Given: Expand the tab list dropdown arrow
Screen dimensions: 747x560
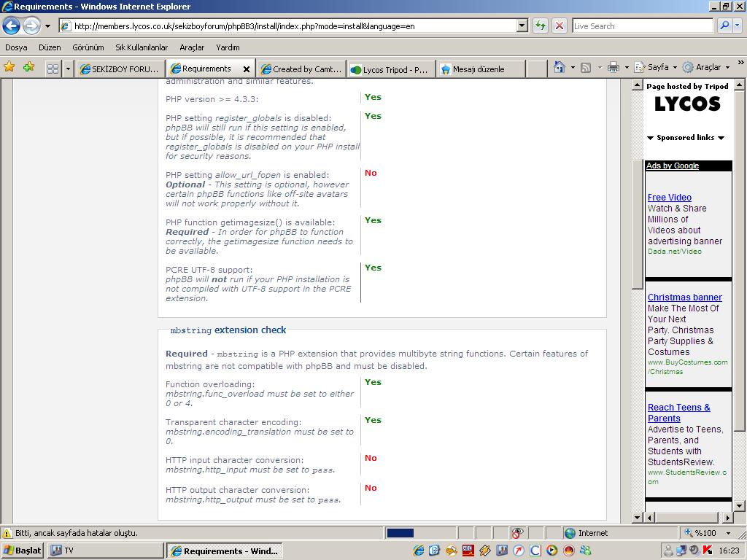Looking at the screenshot, I should (68, 69).
